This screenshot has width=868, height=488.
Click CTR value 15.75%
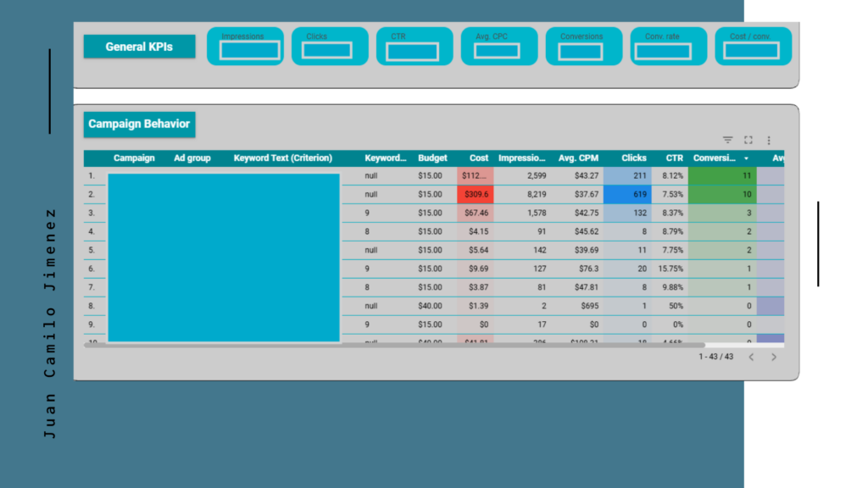[670, 269]
